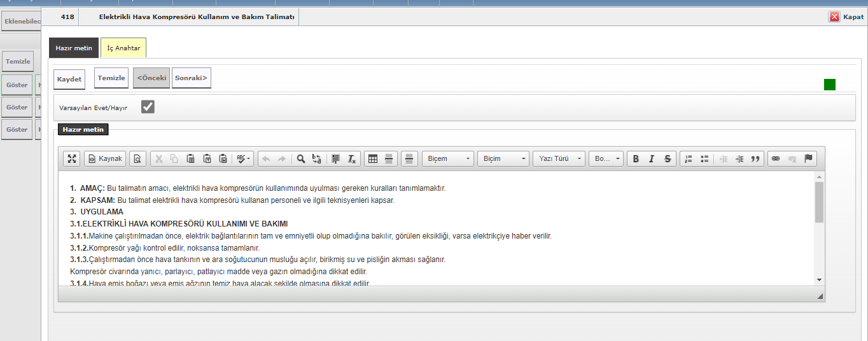Open the Yazı Türü font dropdown
The height and width of the screenshot is (341, 868).
pos(559,159)
